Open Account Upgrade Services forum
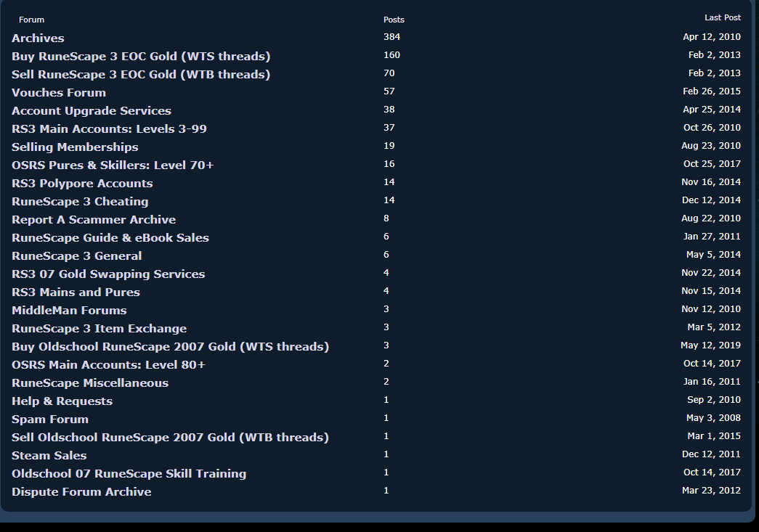Image resolution: width=759 pixels, height=532 pixels. tap(92, 111)
